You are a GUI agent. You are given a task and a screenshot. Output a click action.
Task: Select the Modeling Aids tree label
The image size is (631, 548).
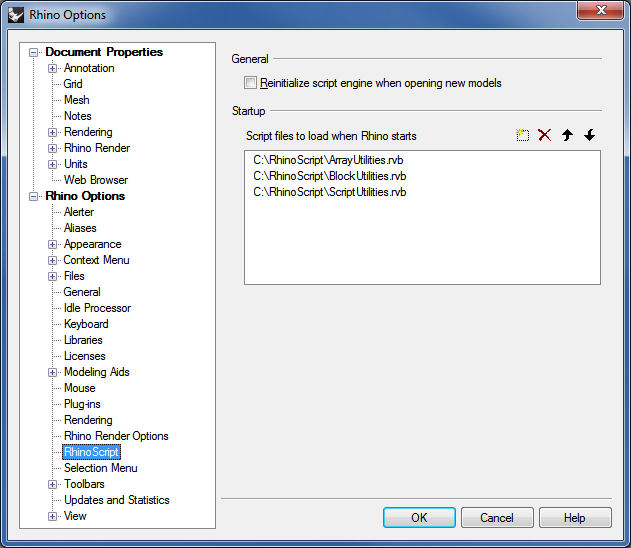click(x=97, y=372)
